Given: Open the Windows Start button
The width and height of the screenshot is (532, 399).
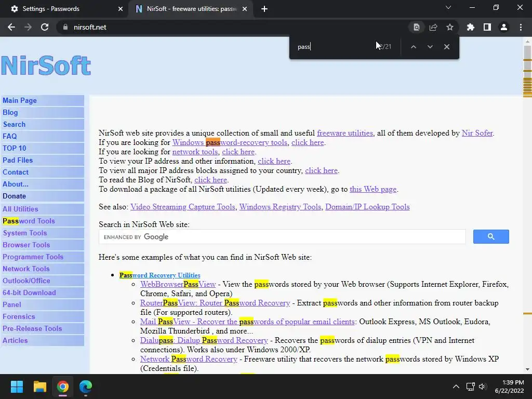Looking at the screenshot, I should pyautogui.click(x=17, y=387).
